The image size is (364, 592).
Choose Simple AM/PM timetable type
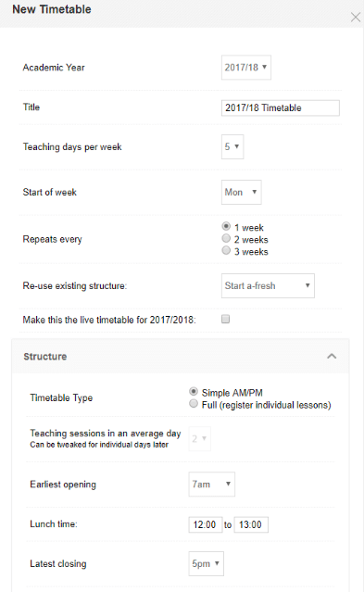(x=194, y=392)
